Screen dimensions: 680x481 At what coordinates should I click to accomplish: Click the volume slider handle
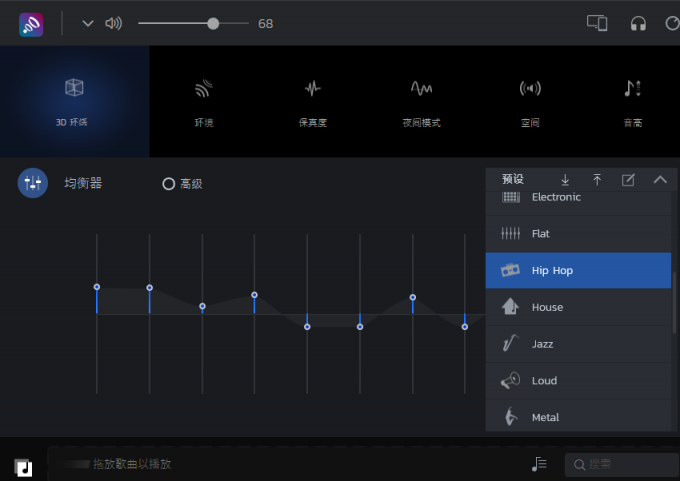[213, 23]
